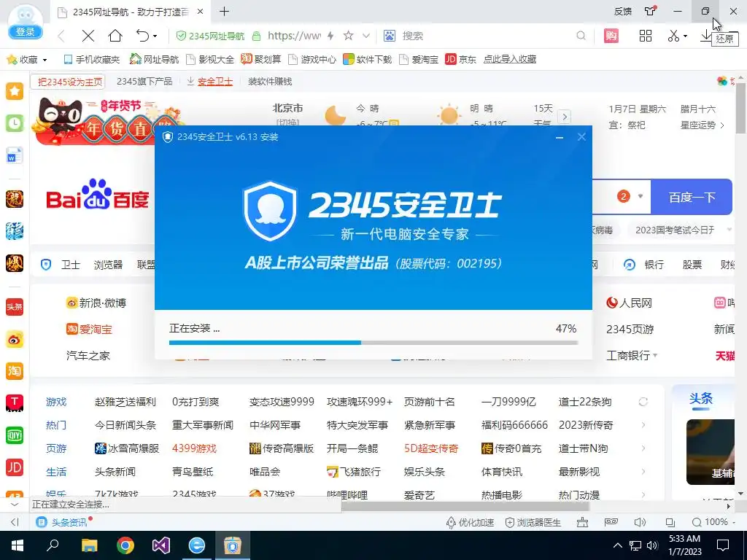This screenshot has width=747, height=560.
Task: Click the home page icon in toolbar
Action: (x=115, y=36)
